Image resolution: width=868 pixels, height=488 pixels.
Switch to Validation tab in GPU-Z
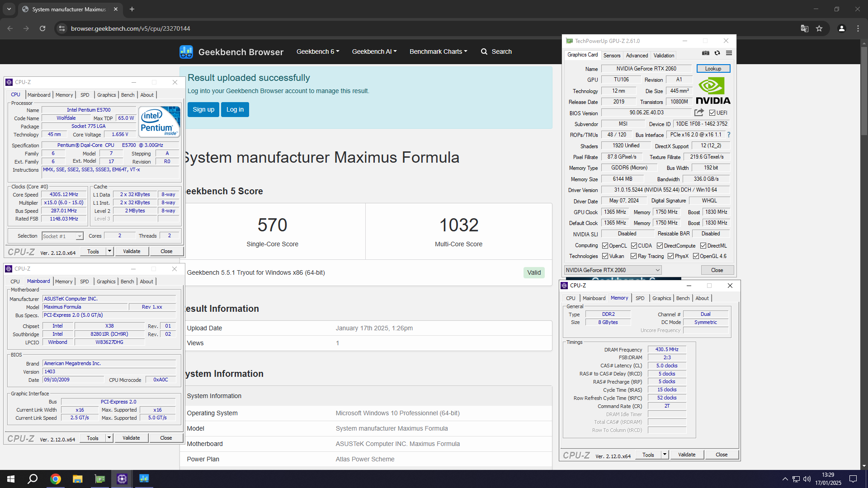tap(664, 56)
